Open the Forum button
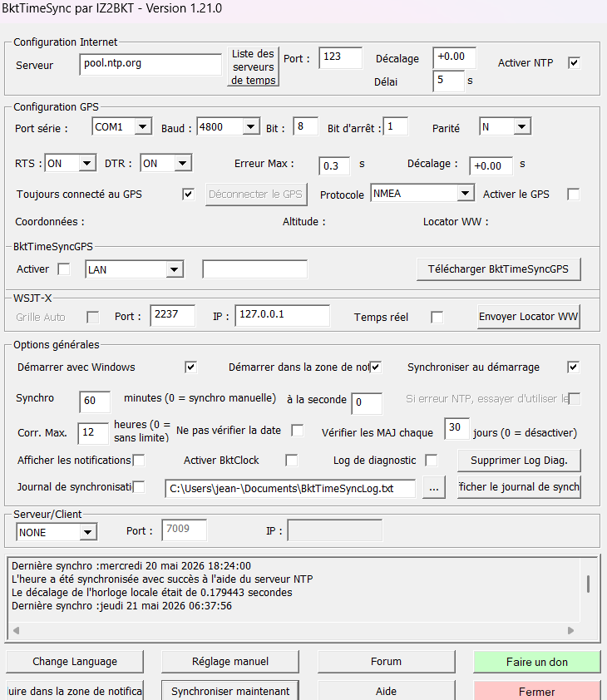 click(387, 662)
